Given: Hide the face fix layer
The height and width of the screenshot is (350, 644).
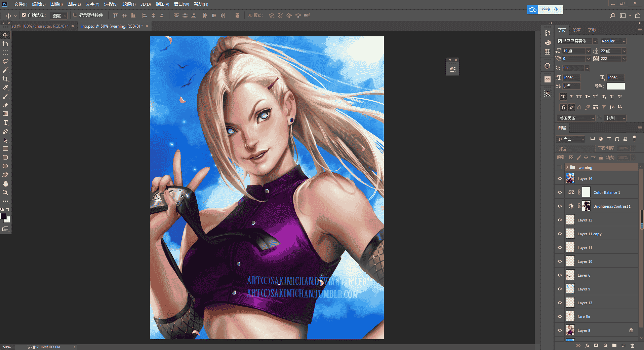Looking at the screenshot, I should 560,317.
